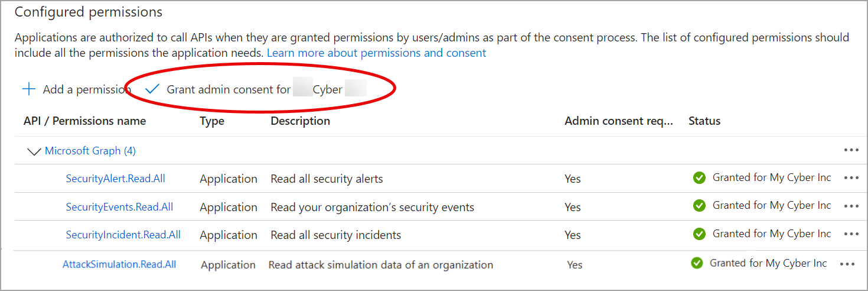The width and height of the screenshot is (868, 291).
Task: Open ellipsis menu for SecurityEvents.Read.All row
Action: pyautogui.click(x=851, y=206)
